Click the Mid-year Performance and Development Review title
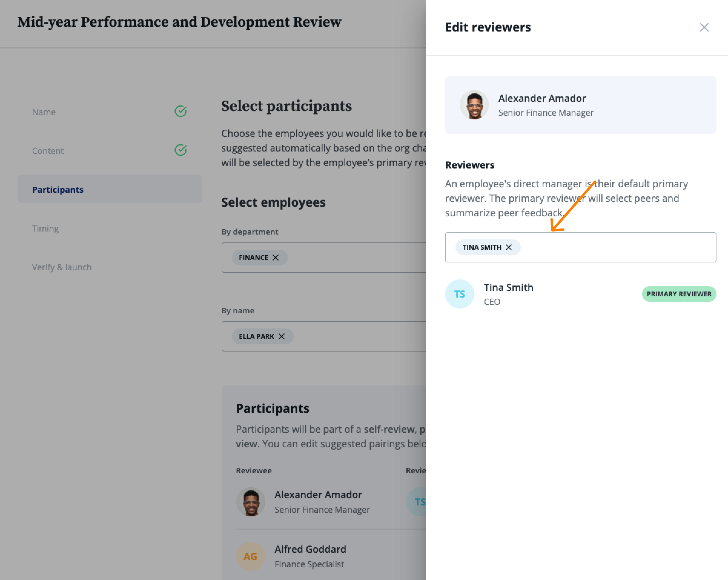The width and height of the screenshot is (728, 580). tap(179, 22)
